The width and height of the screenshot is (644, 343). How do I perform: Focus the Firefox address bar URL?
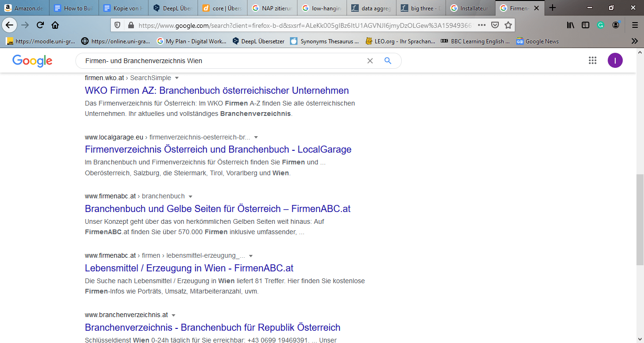(x=305, y=25)
